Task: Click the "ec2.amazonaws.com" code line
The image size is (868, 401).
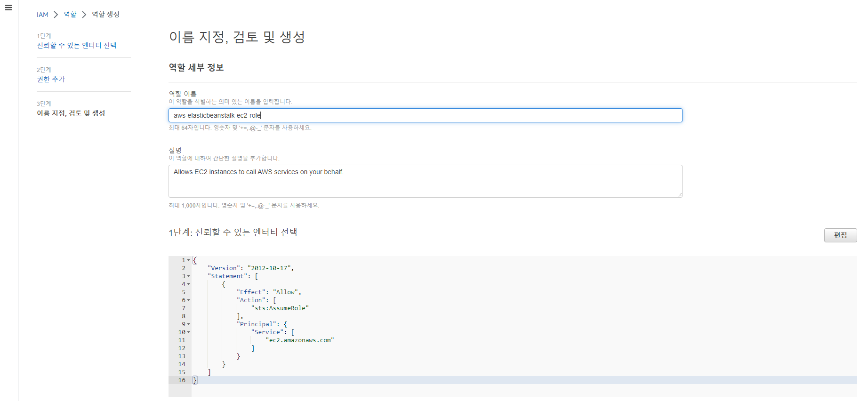Action: coord(300,340)
